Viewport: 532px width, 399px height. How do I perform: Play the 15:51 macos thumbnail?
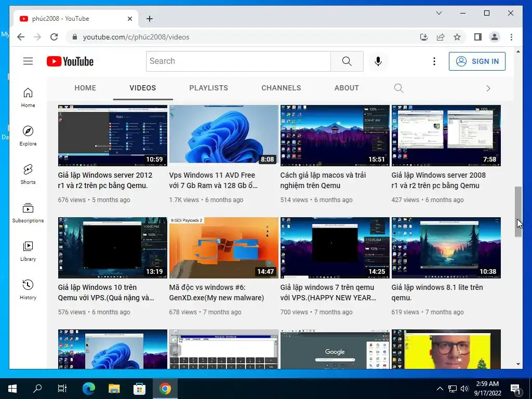pyautogui.click(x=335, y=136)
